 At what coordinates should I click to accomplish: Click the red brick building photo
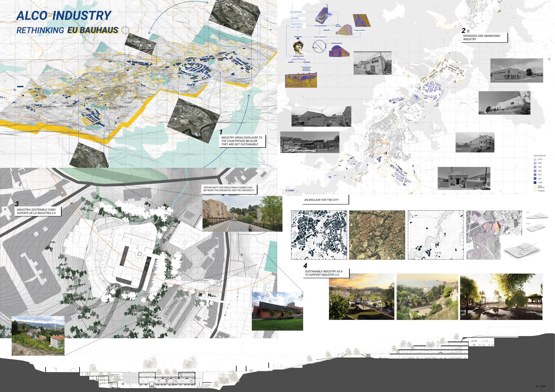[277, 311]
